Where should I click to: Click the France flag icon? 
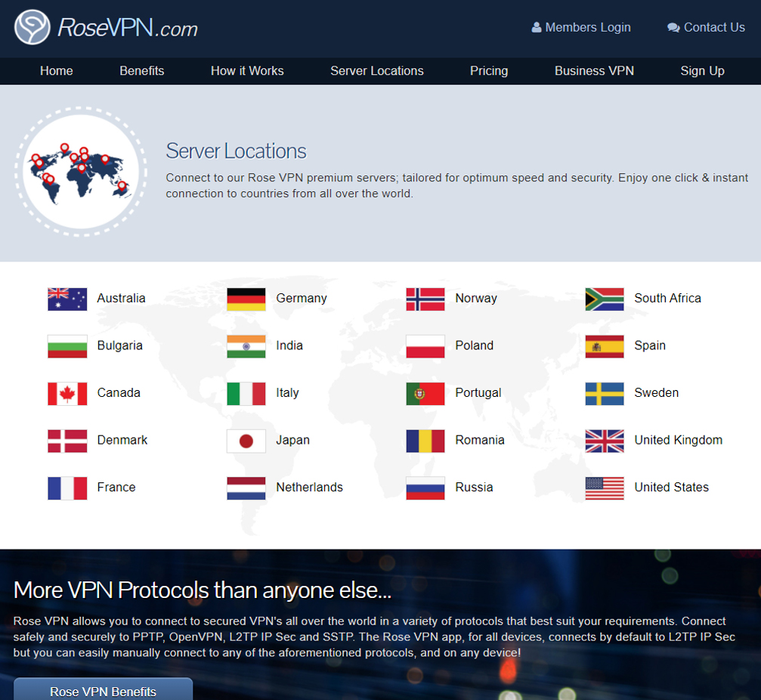pos(67,488)
